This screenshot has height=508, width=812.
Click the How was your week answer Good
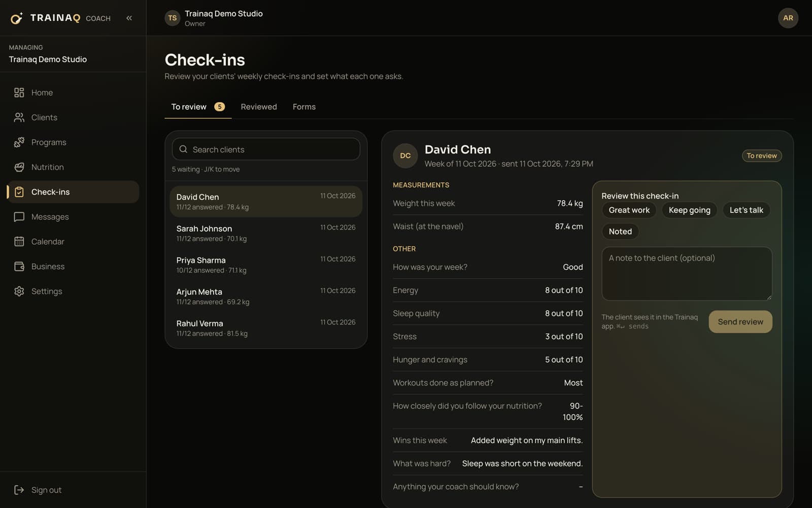tap(573, 267)
